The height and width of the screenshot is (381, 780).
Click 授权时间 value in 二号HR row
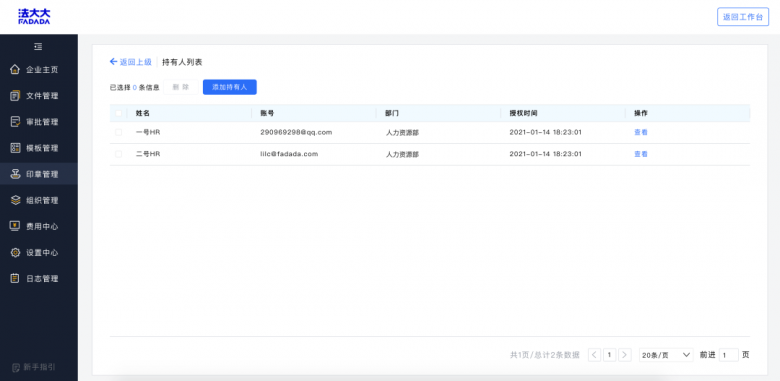pyautogui.click(x=546, y=154)
